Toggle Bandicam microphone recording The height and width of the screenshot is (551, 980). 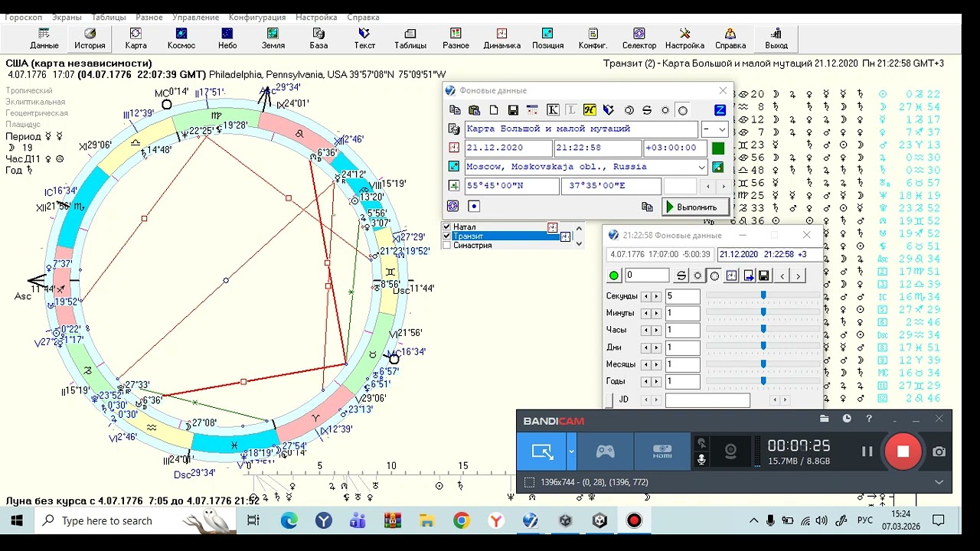tap(701, 459)
